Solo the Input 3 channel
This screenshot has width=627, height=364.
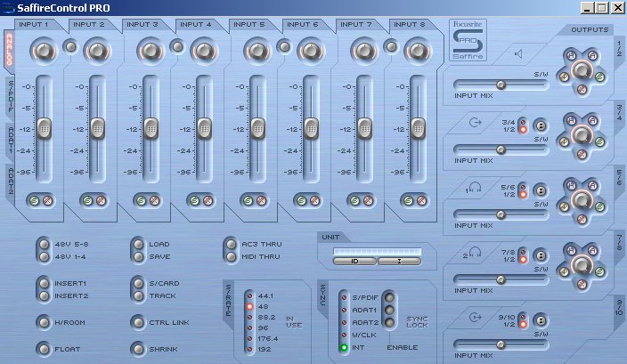coord(141,200)
